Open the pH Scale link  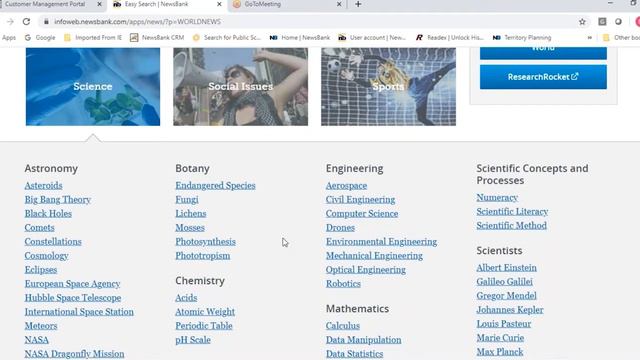[193, 340]
